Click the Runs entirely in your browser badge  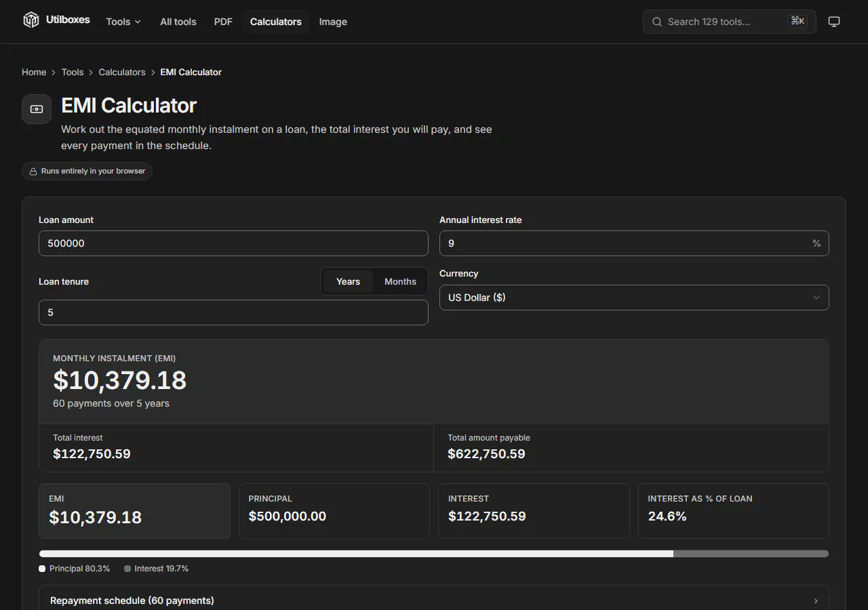pos(87,171)
